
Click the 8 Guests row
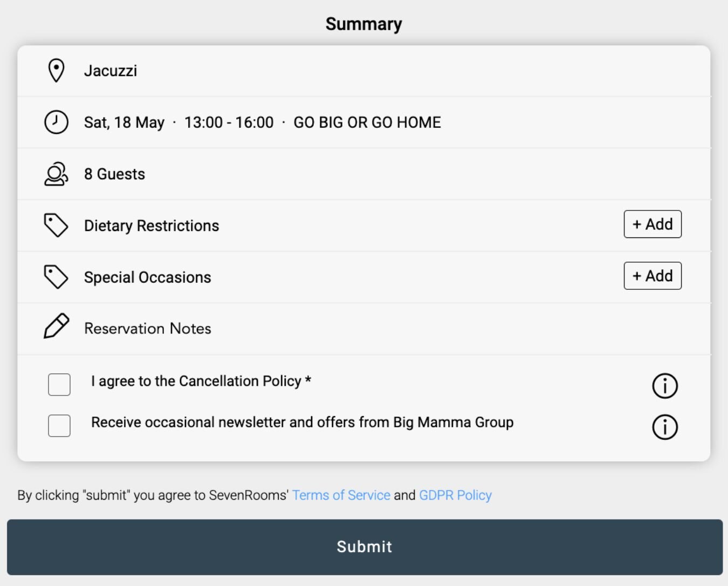[114, 174]
